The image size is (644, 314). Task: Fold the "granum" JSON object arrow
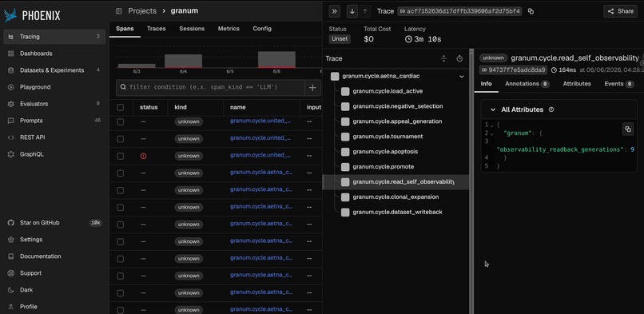pyautogui.click(x=492, y=133)
